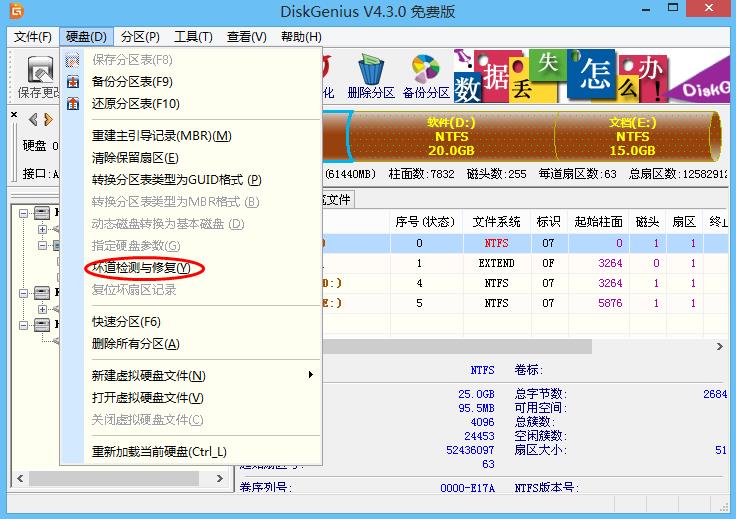Click the 数据丢失怎么办 banner

click(591, 76)
